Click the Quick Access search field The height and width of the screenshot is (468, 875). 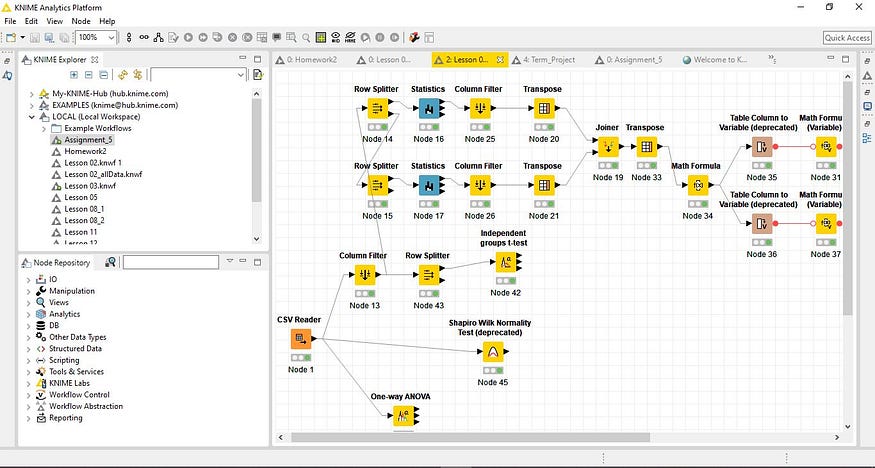pyautogui.click(x=847, y=37)
